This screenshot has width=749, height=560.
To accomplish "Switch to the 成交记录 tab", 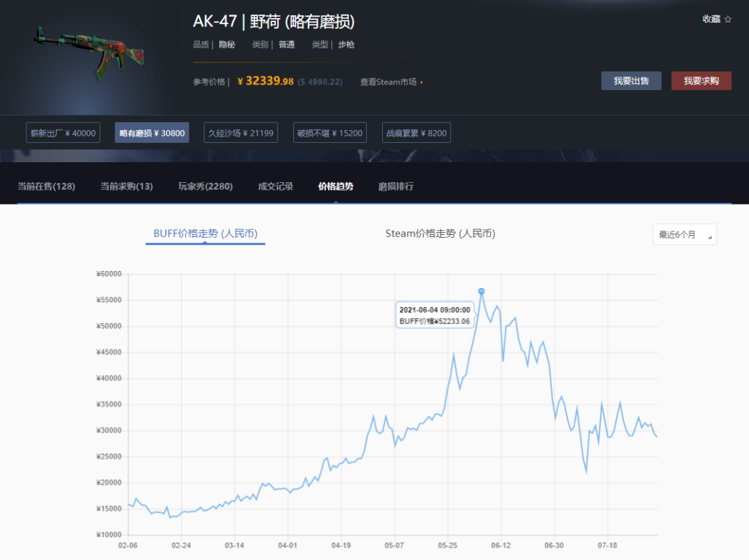I will [275, 186].
